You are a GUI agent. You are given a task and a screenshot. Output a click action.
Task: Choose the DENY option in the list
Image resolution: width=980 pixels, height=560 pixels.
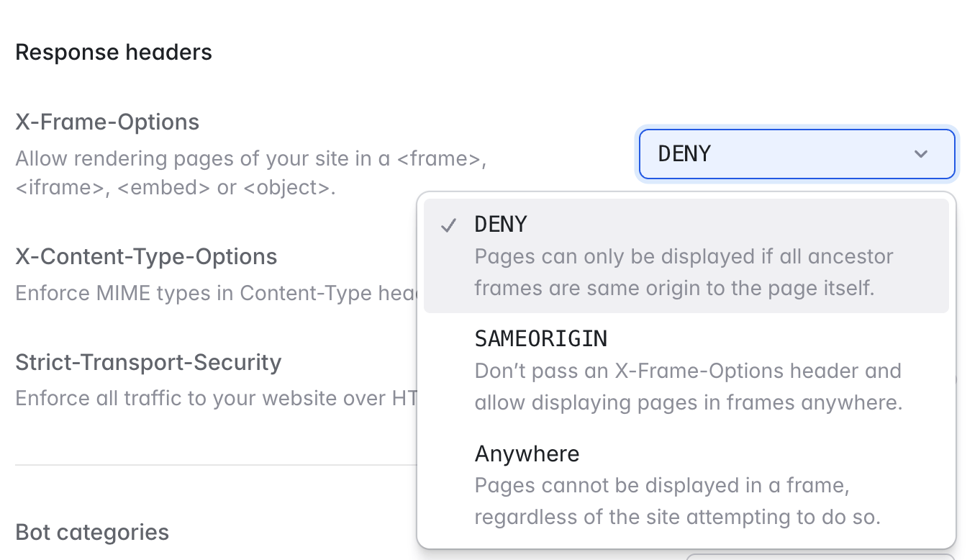[x=686, y=256]
